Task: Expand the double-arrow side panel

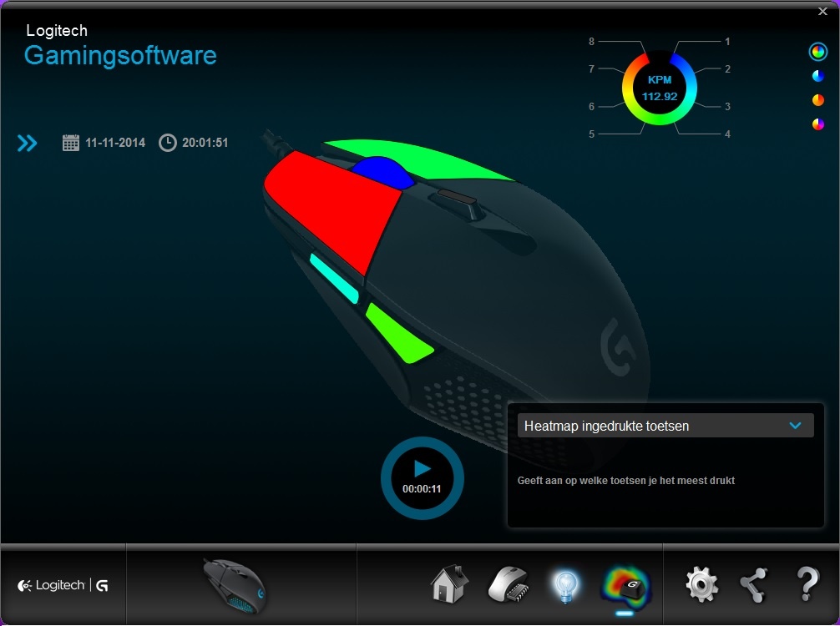Action: [x=27, y=143]
